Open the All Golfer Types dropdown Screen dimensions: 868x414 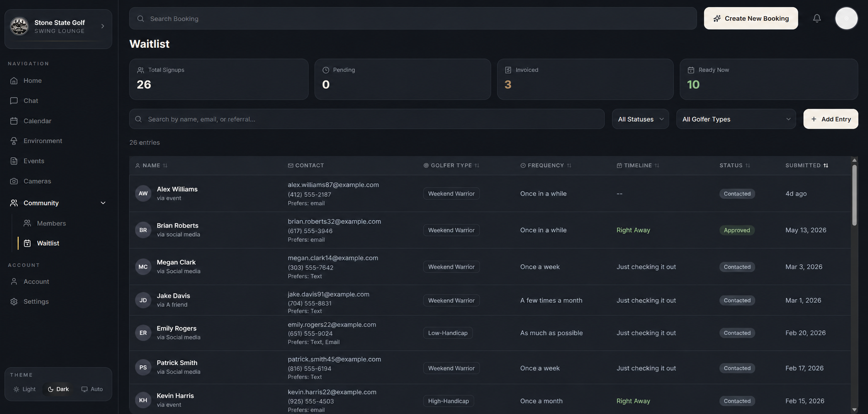(736, 119)
